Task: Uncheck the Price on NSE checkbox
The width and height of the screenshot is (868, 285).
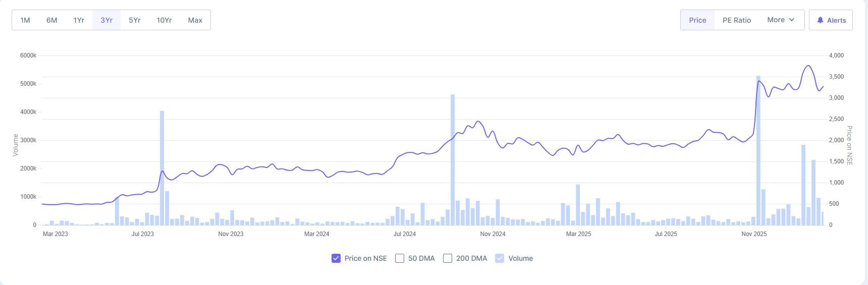Action: 336,258
